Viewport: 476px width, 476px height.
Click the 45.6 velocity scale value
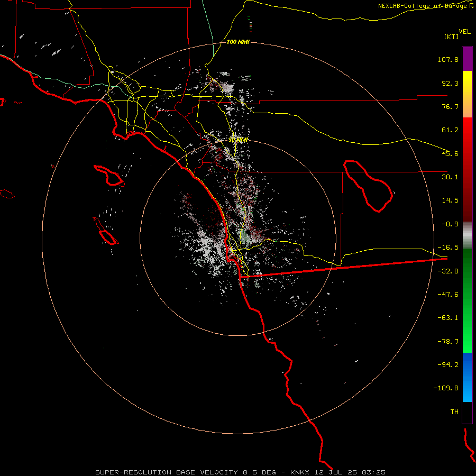450,153
